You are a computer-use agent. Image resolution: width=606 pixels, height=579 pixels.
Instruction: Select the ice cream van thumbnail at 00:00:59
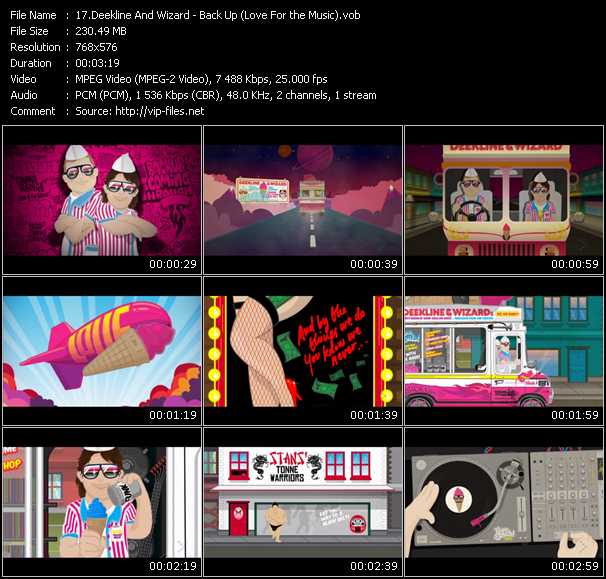504,200
